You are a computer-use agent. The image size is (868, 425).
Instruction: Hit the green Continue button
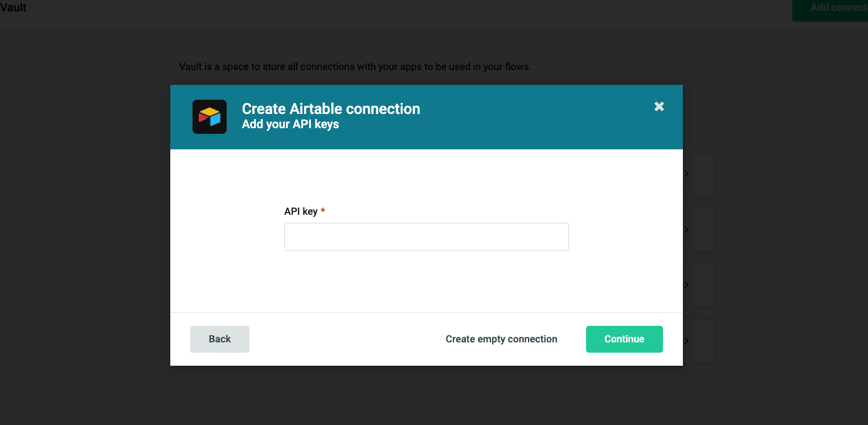pyautogui.click(x=624, y=339)
